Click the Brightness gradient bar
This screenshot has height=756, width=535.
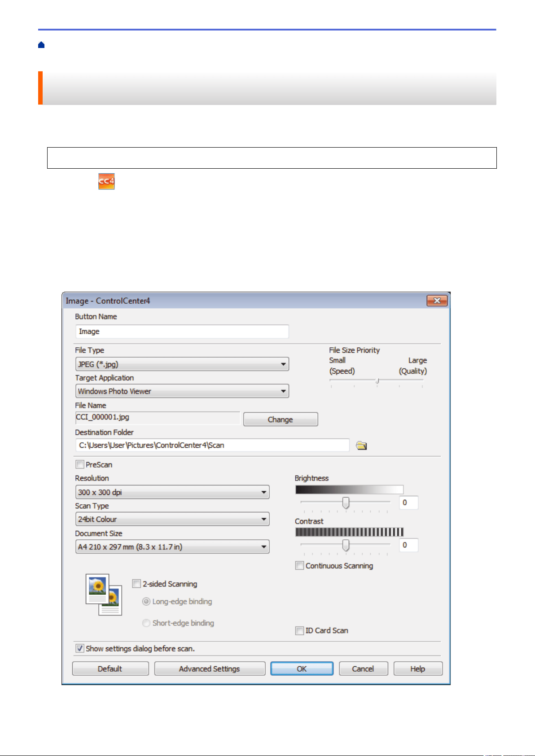(x=349, y=489)
